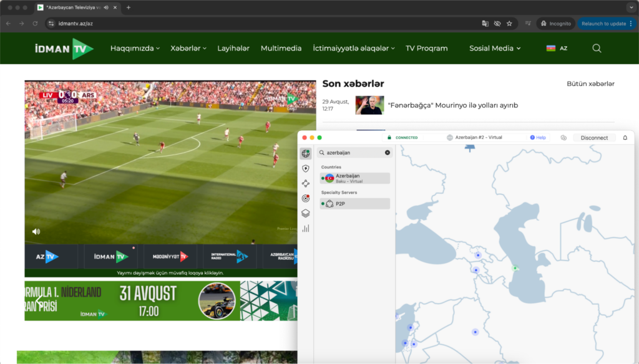Open the Threat Protection shield icon in VPN sidebar

click(x=306, y=168)
